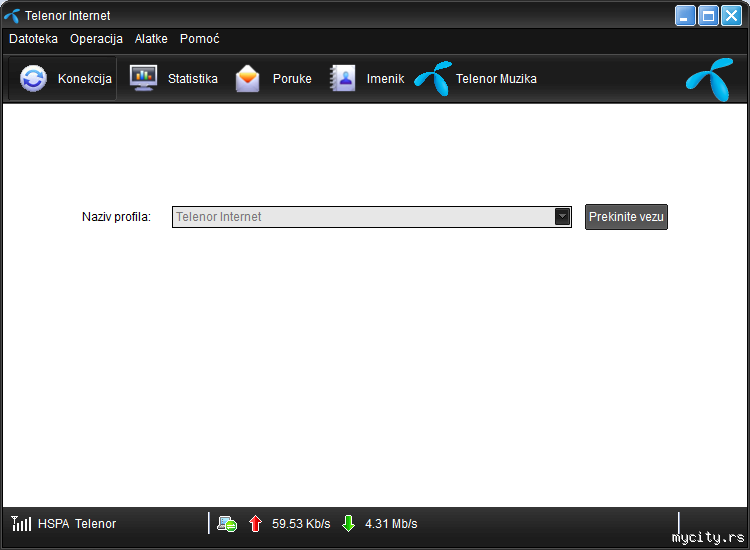Image resolution: width=750 pixels, height=550 pixels.
Task: Open the Pomoć menu
Action: (x=199, y=39)
